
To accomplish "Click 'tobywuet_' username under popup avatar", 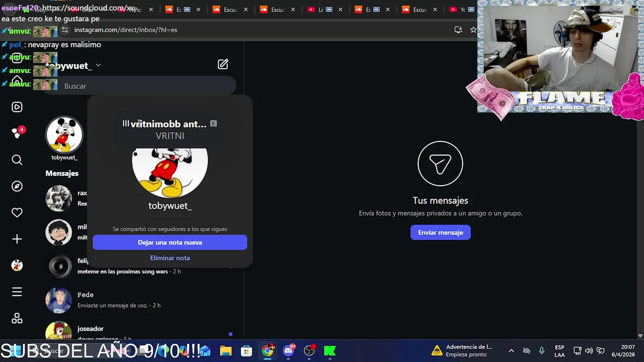I will pos(170,206).
